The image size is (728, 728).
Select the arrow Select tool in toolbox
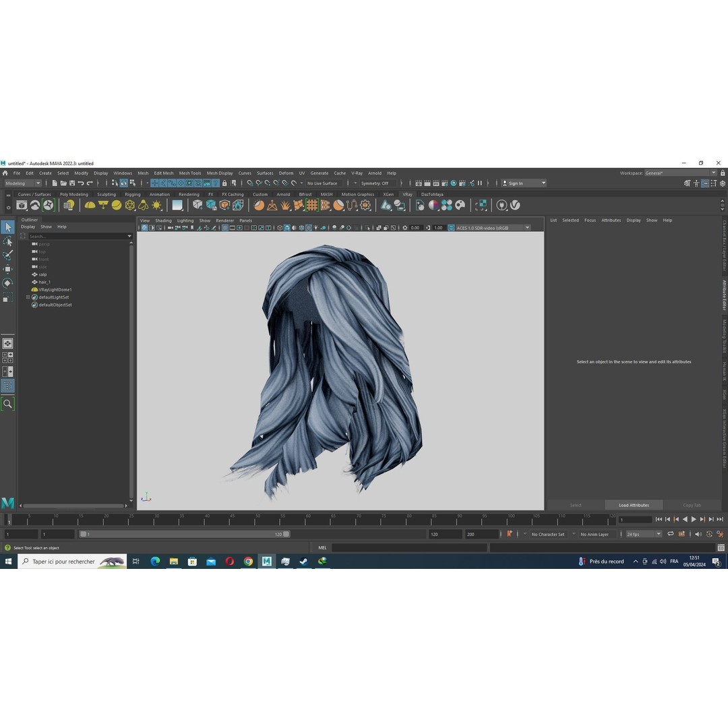click(8, 227)
